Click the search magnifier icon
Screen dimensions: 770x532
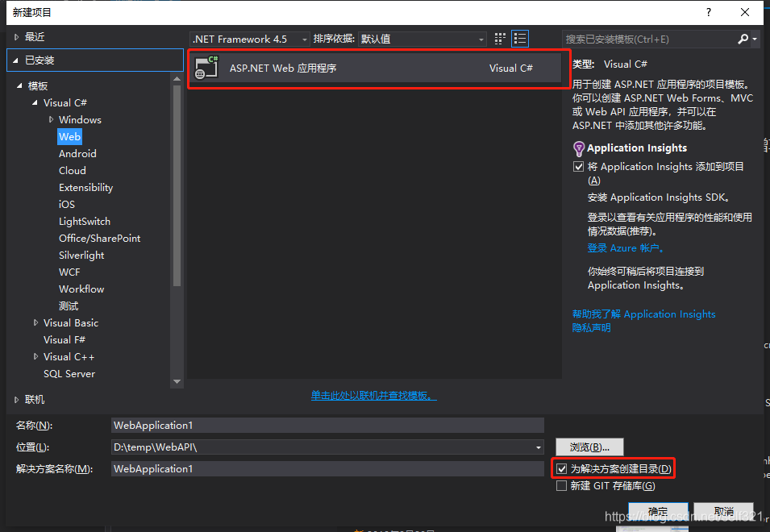(x=743, y=39)
